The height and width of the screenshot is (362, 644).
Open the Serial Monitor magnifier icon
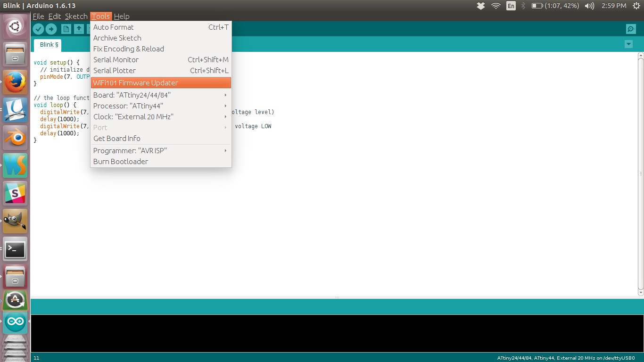click(x=631, y=29)
